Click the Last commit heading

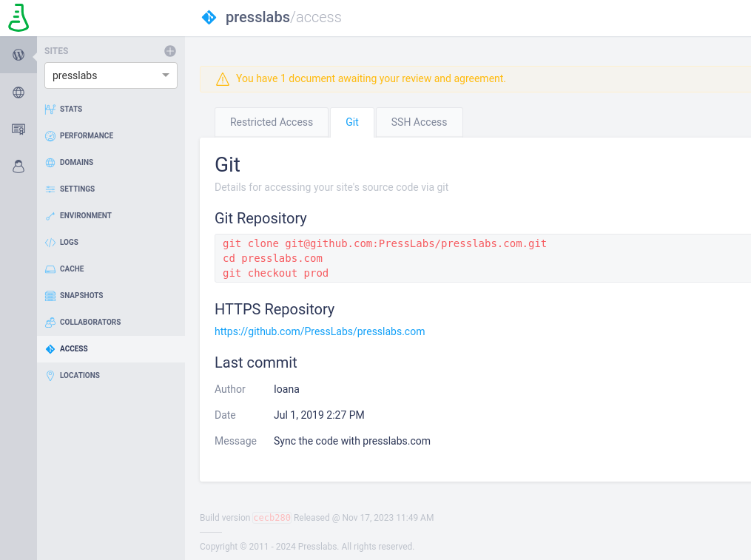tap(256, 362)
